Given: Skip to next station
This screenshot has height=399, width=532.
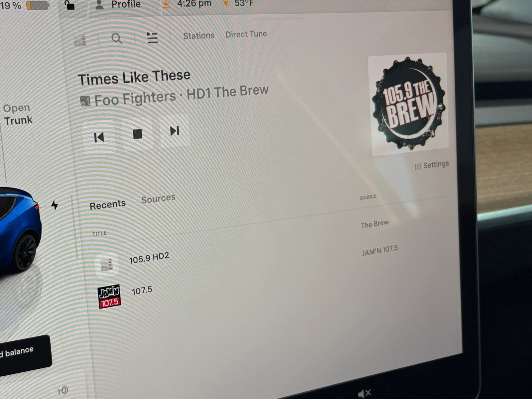Looking at the screenshot, I should coord(175,131).
